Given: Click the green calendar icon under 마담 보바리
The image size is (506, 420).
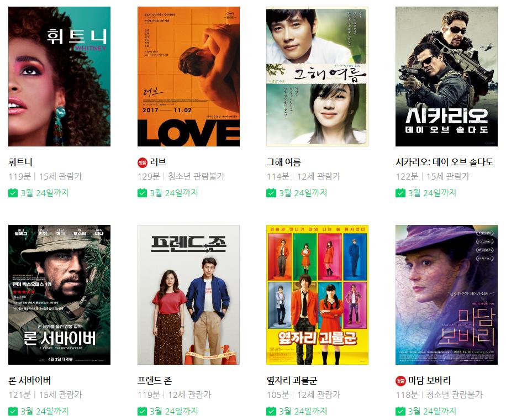Looking at the screenshot, I should point(400,411).
